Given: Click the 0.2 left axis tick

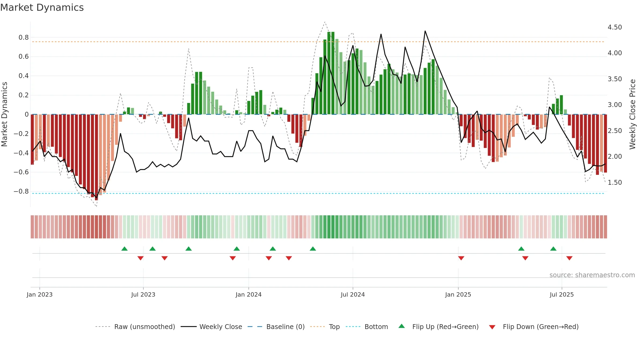Looking at the screenshot, I should click(x=24, y=95).
